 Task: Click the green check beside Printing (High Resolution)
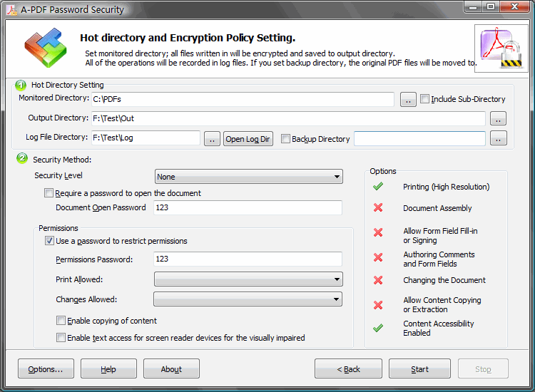tap(377, 186)
